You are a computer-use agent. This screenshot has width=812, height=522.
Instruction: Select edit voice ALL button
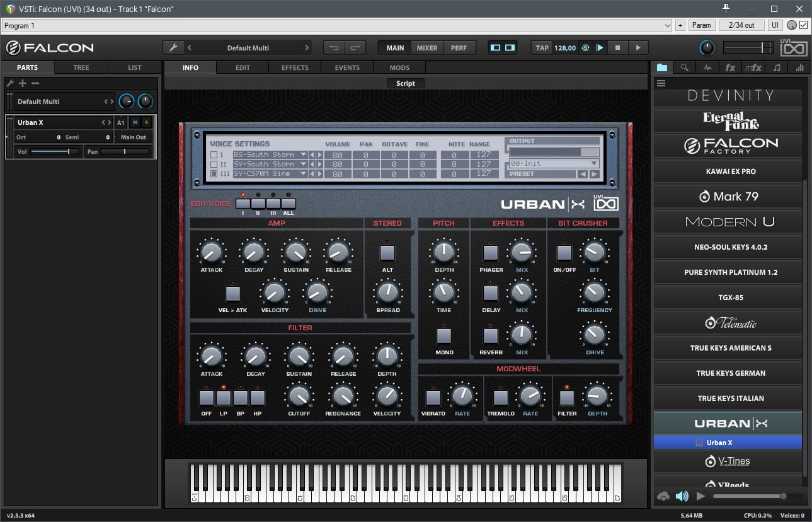[289, 204]
